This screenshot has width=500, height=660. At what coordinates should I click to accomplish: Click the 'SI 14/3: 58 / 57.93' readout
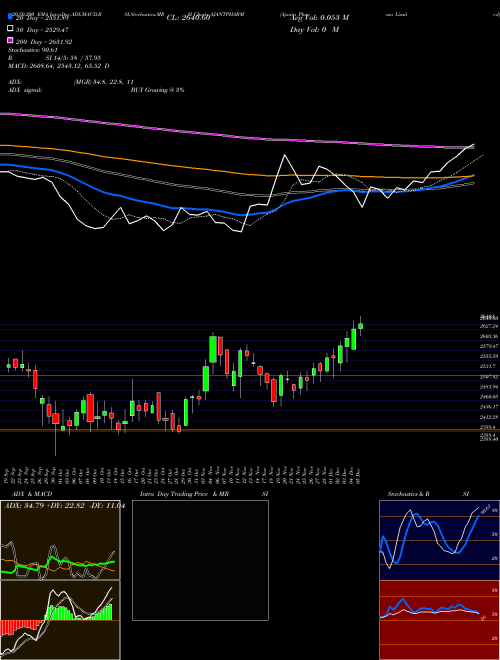(x=73, y=58)
